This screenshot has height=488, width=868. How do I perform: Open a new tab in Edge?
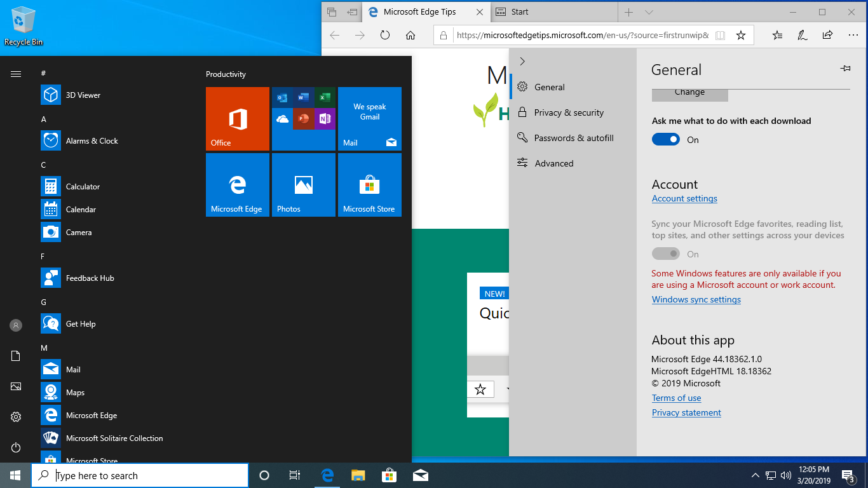click(628, 12)
